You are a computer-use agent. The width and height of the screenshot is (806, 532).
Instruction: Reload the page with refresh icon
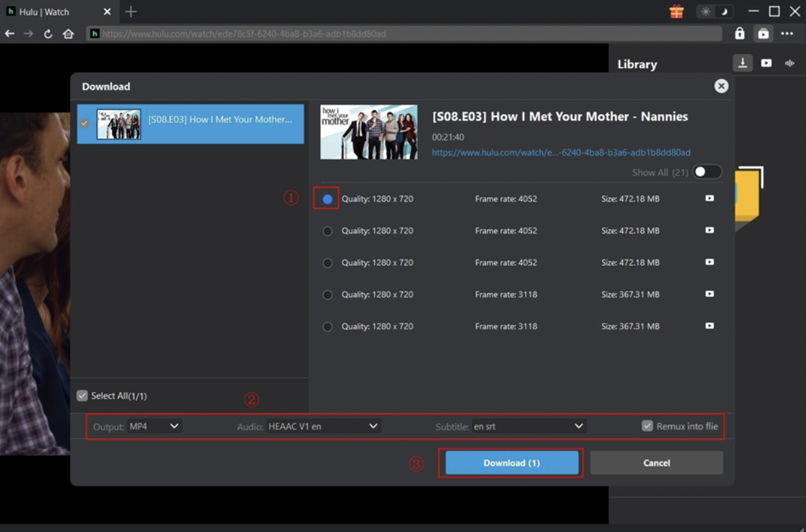pyautogui.click(x=48, y=34)
